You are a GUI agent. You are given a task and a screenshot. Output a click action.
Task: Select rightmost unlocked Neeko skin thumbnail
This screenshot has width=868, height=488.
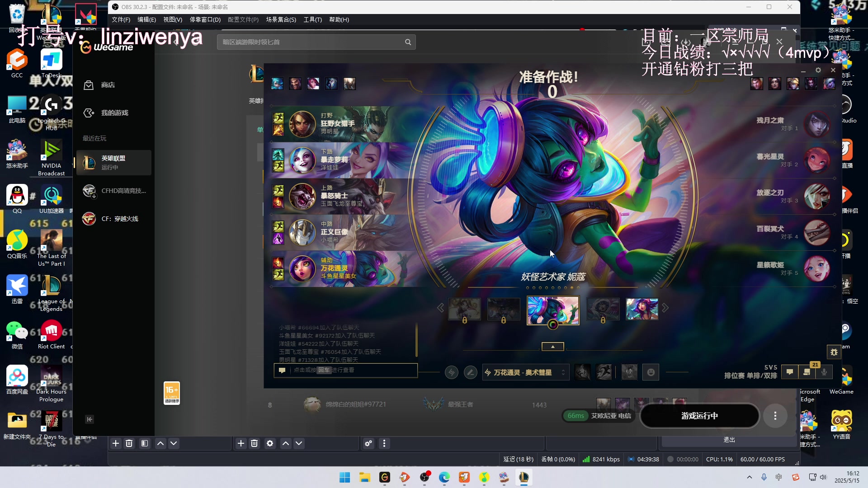[642, 309]
